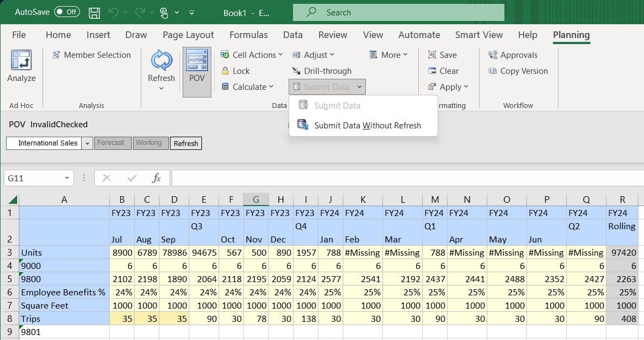Select the Trips cell in column A
Image resolution: width=644 pixels, height=340 pixels.
[64, 319]
